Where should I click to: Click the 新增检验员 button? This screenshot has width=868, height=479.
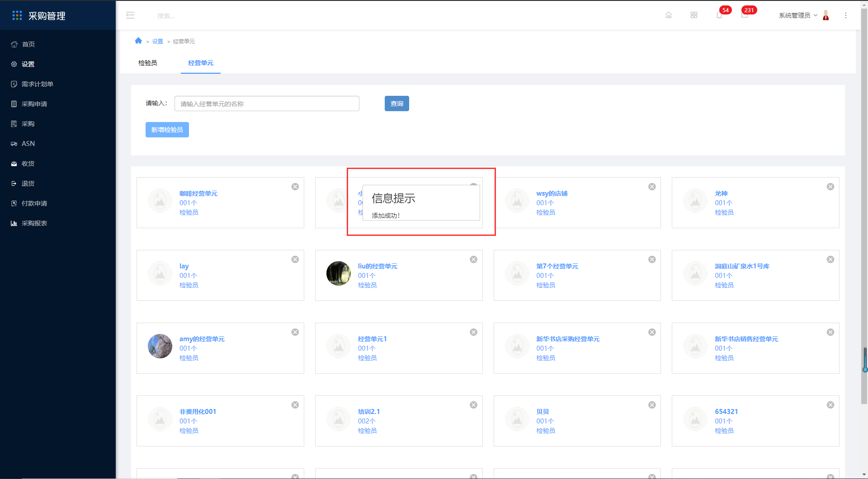(x=167, y=130)
